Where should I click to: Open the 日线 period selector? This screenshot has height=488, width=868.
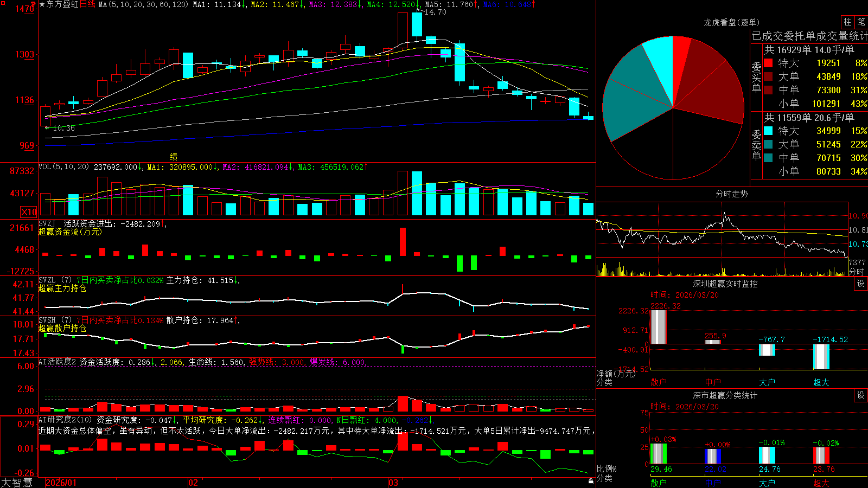pyautogui.click(x=87, y=4)
